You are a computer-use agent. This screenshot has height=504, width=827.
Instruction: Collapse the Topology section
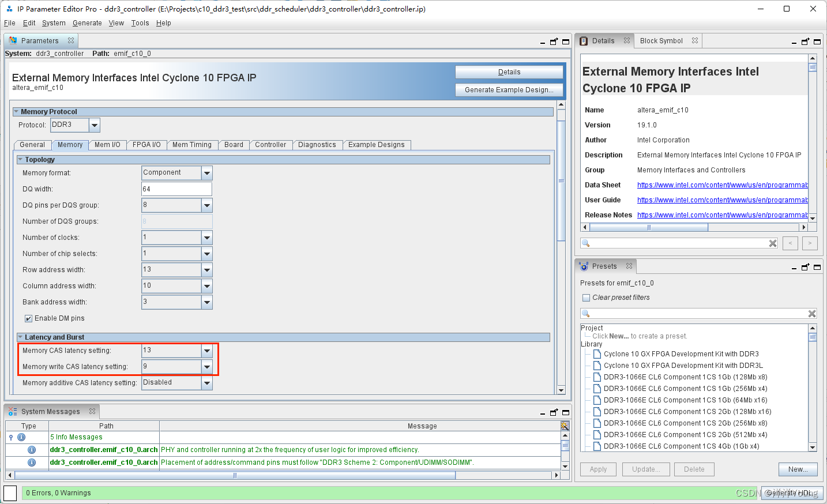20,160
